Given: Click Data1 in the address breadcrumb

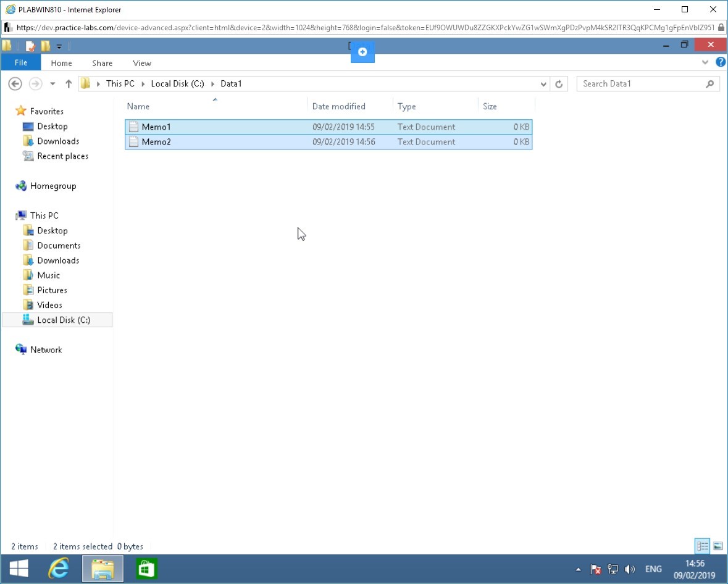Looking at the screenshot, I should 231,83.
